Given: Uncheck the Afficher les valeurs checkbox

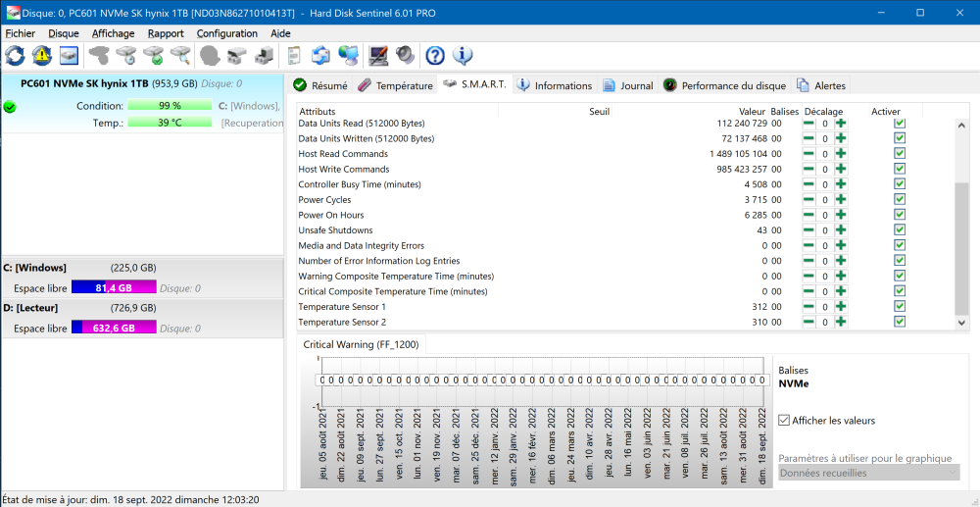Looking at the screenshot, I should (x=784, y=421).
